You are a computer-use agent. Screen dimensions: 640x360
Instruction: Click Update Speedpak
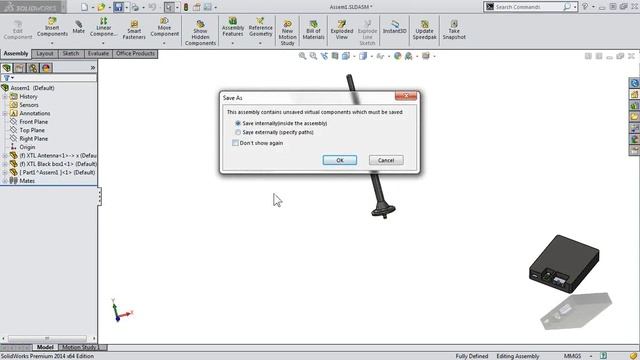424,30
